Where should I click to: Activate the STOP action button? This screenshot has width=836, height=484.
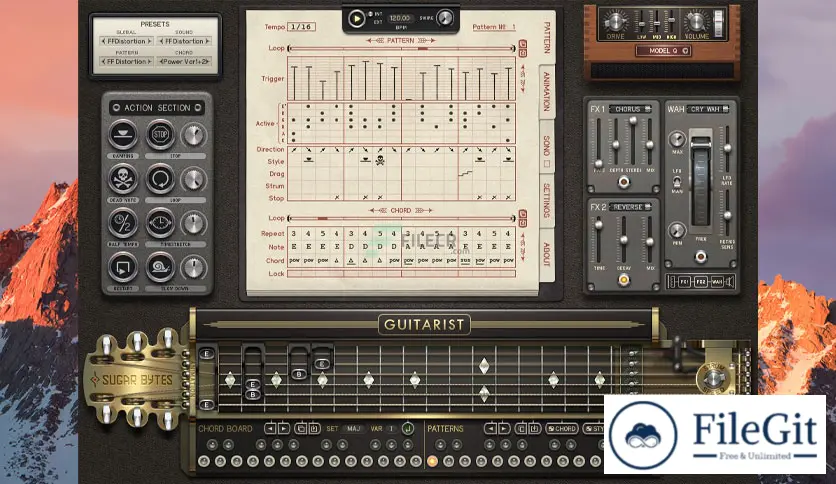pos(160,134)
